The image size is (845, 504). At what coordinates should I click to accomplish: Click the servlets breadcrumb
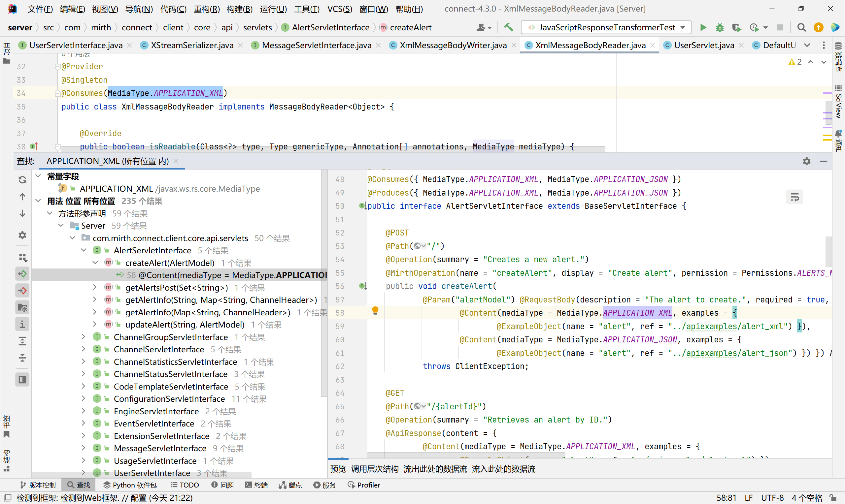[257, 27]
